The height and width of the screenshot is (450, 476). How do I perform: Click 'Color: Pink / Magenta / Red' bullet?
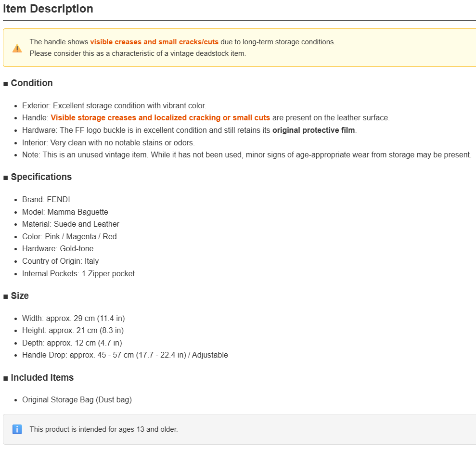69,236
